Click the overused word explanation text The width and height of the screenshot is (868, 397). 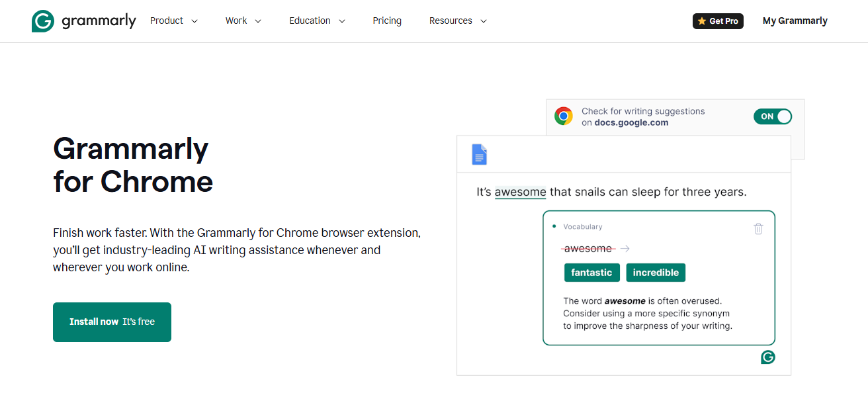(x=648, y=314)
